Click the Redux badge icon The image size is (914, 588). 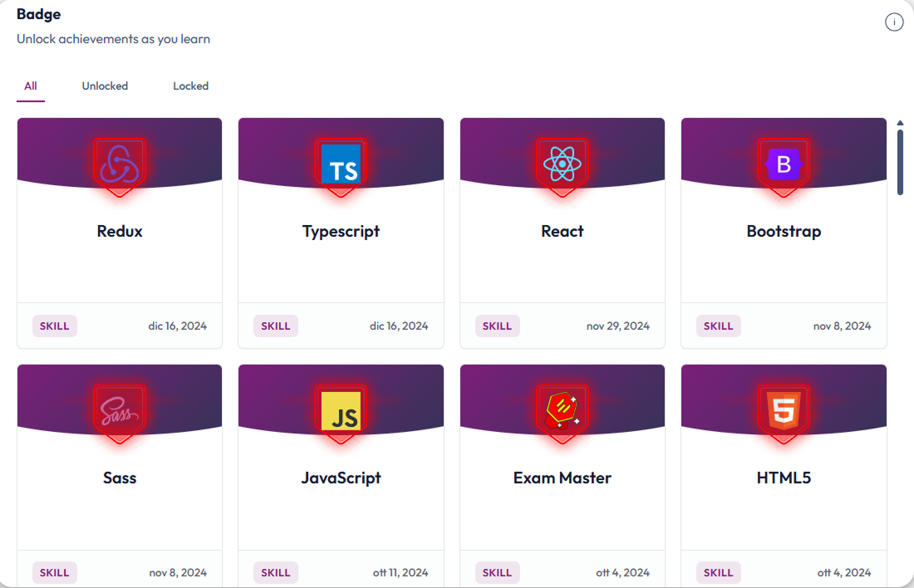pos(120,166)
